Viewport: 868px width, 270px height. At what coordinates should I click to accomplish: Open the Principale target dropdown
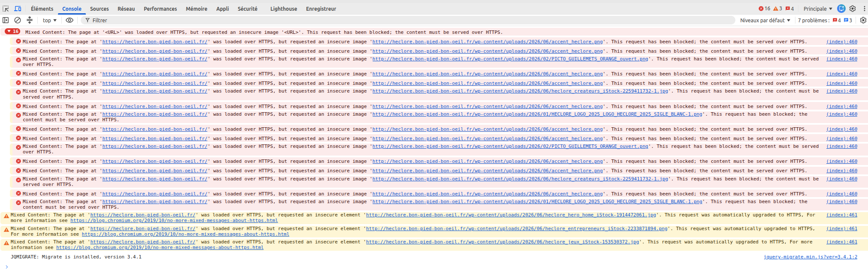pyautogui.click(x=818, y=9)
